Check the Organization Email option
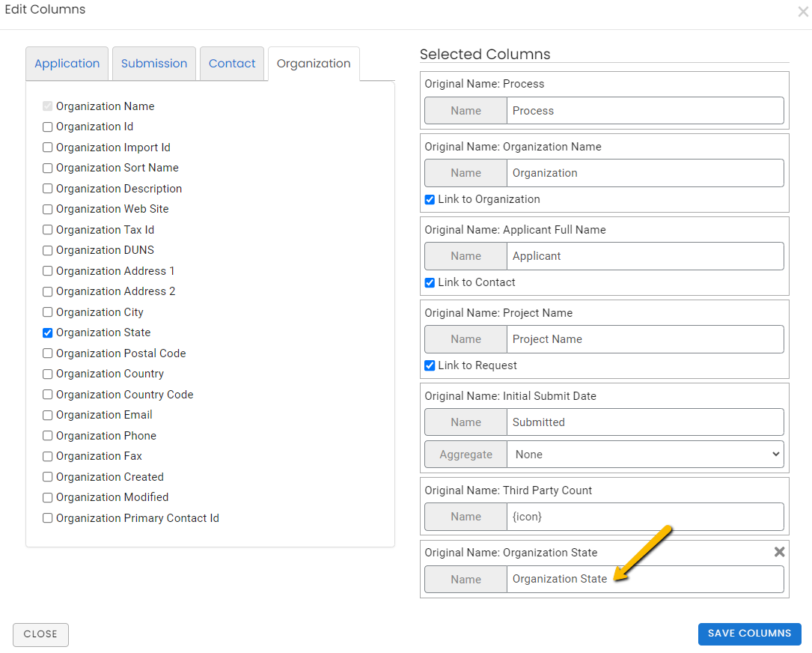Screen dimensions: 812x653 47,415
